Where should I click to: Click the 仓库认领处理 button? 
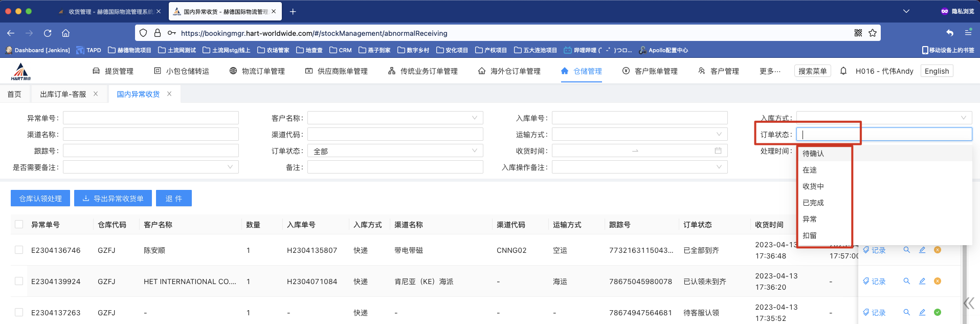[x=40, y=199]
